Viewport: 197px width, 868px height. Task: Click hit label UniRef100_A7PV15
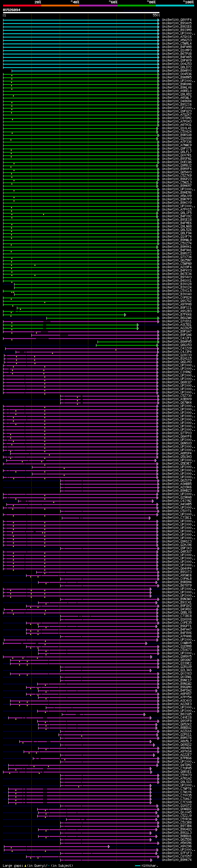177,210
